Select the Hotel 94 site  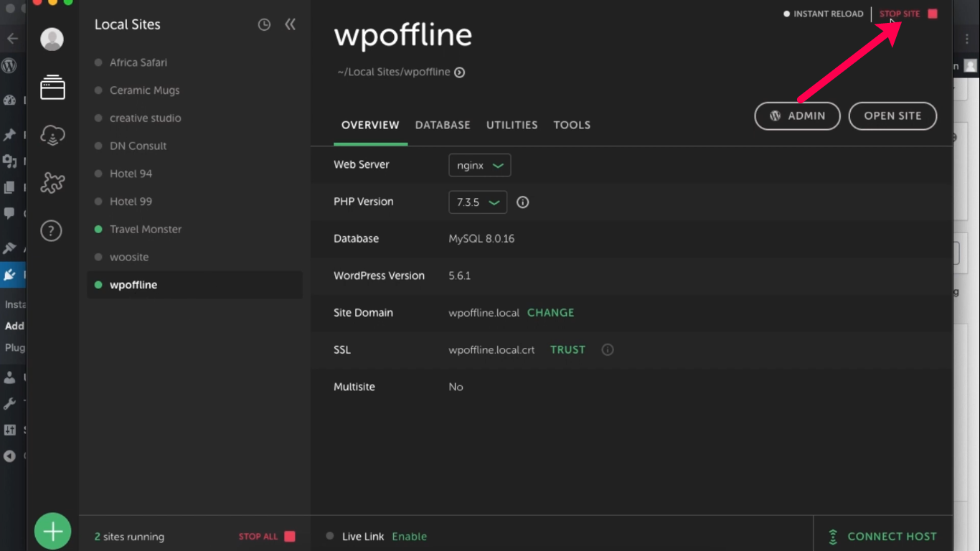point(194,174)
